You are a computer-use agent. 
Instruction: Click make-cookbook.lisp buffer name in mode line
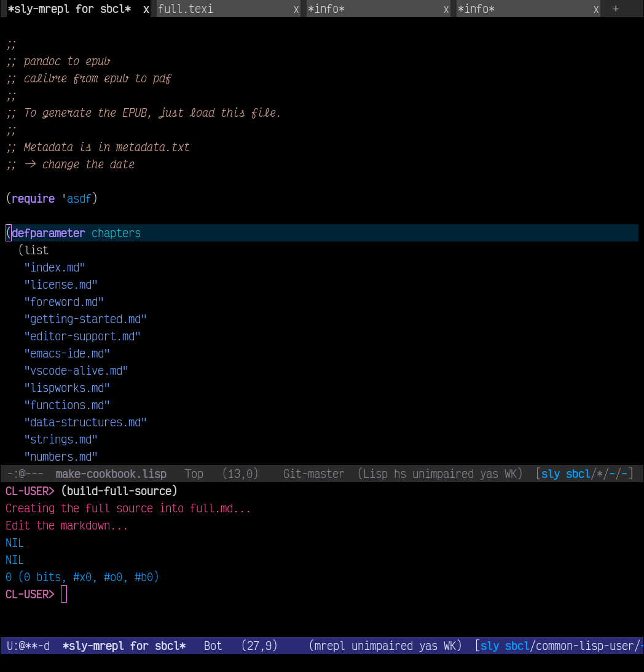(x=111, y=474)
